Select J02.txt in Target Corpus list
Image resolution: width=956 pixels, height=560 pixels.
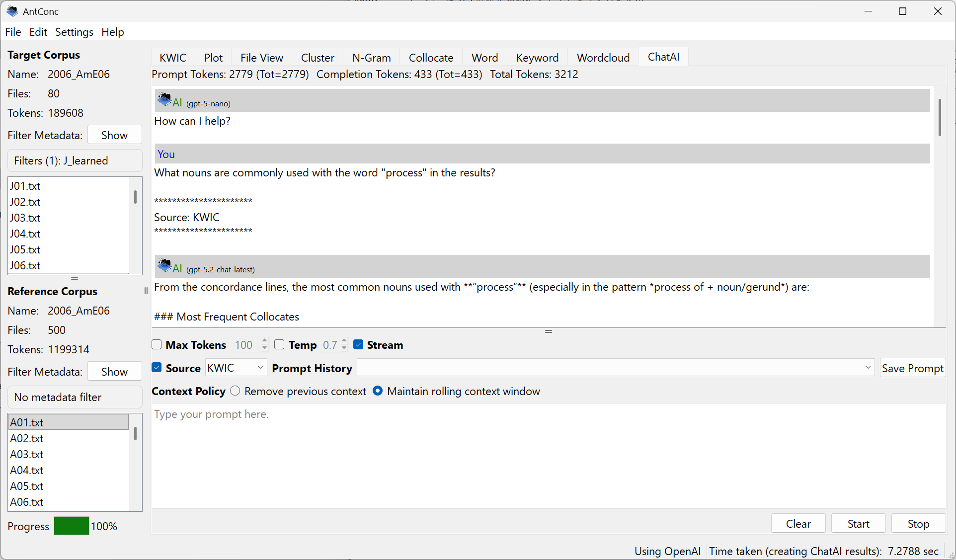tap(69, 202)
